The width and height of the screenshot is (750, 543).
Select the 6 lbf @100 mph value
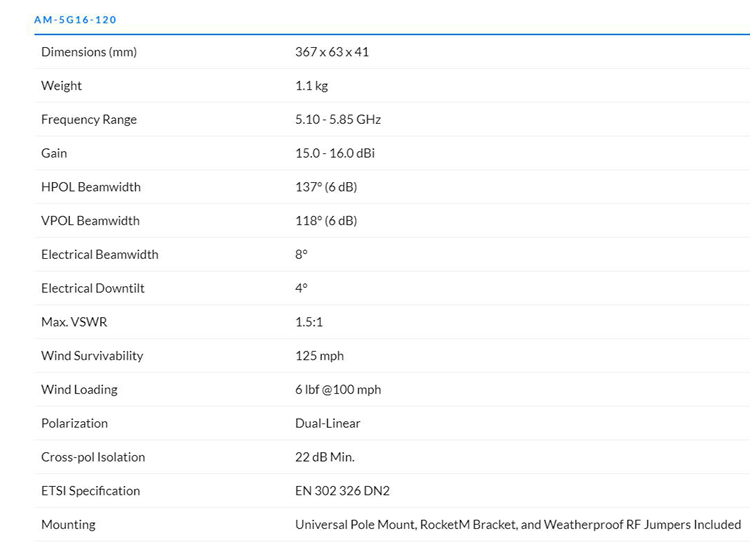[338, 390]
